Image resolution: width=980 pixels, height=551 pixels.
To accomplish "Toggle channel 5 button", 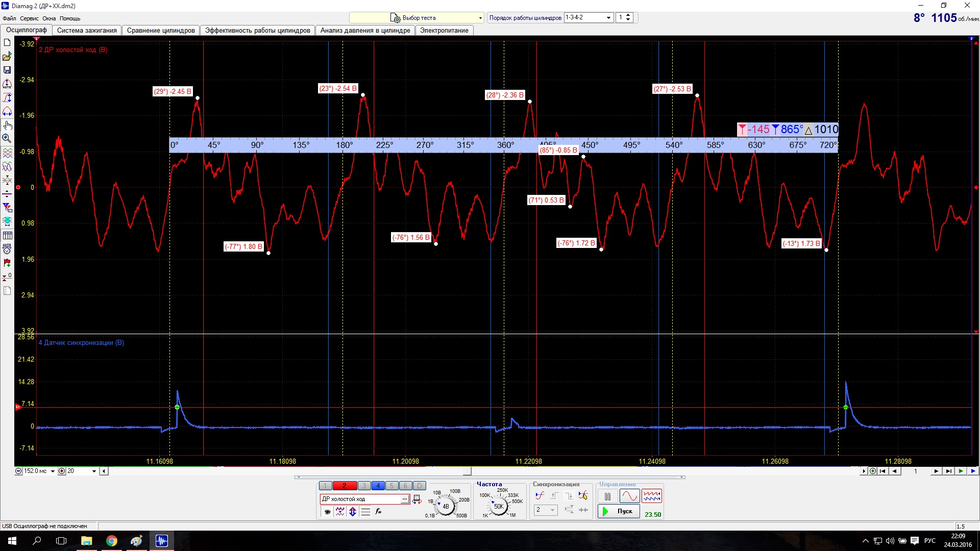I will [x=391, y=486].
